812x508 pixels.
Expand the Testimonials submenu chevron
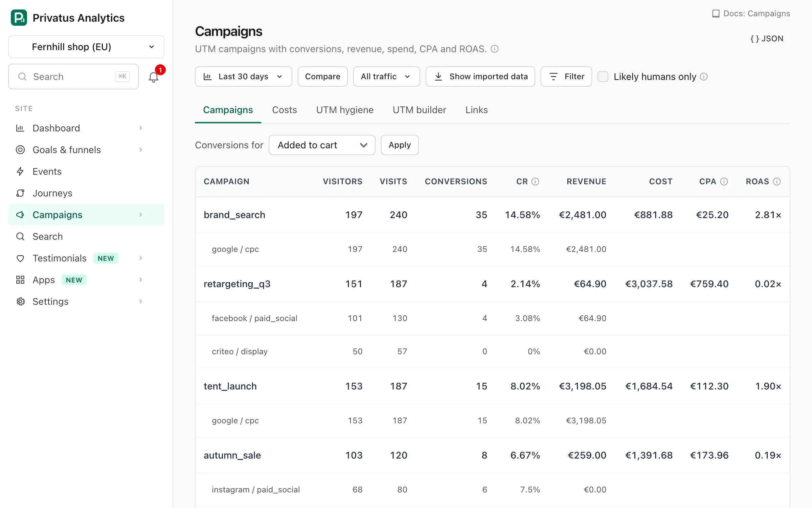141,258
